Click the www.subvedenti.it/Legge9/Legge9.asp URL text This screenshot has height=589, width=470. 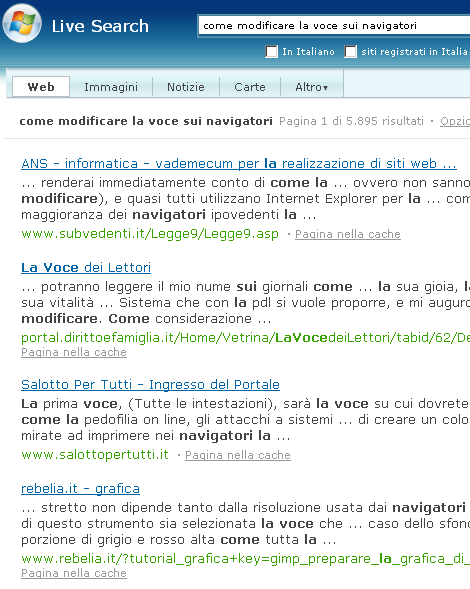(x=150, y=234)
